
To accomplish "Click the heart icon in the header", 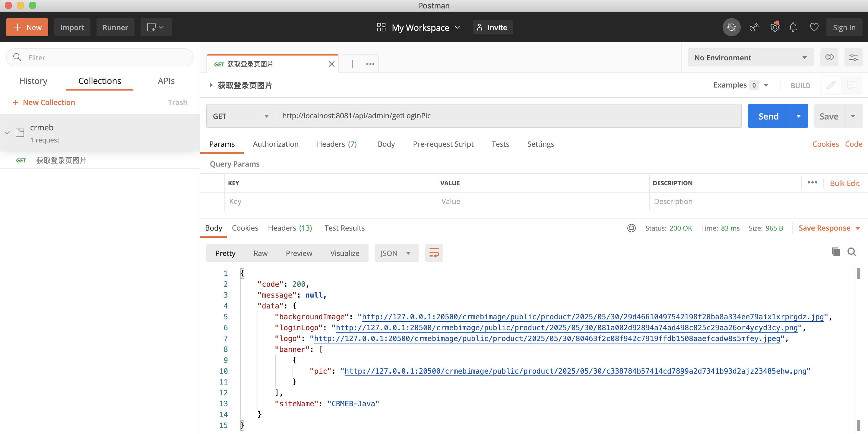I will (x=814, y=27).
